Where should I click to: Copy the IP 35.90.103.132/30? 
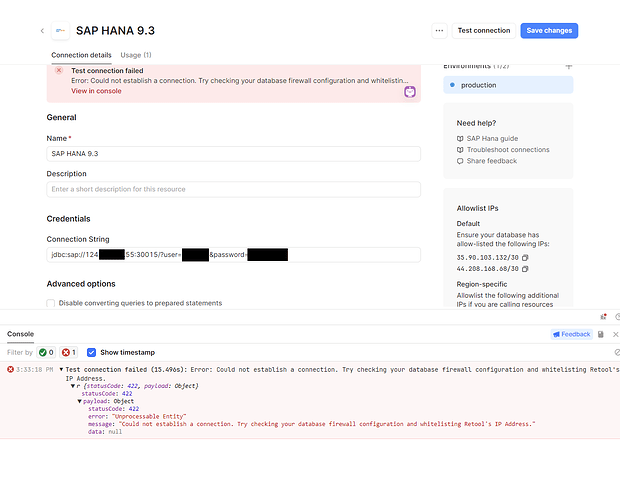pos(525,258)
